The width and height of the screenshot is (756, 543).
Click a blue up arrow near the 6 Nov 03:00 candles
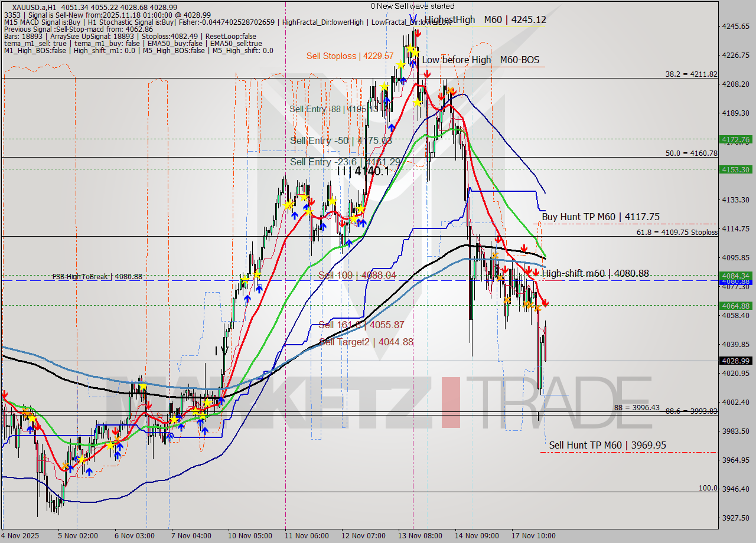click(x=119, y=447)
